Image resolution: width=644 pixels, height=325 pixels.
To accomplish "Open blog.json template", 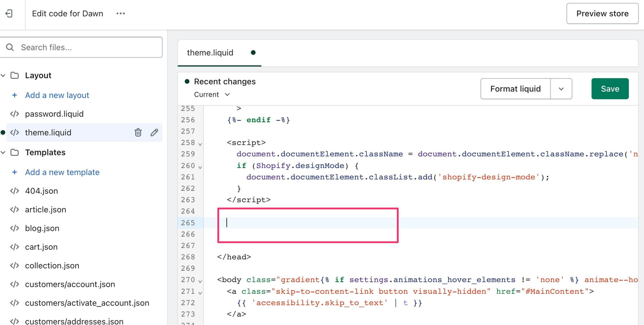I will [42, 228].
